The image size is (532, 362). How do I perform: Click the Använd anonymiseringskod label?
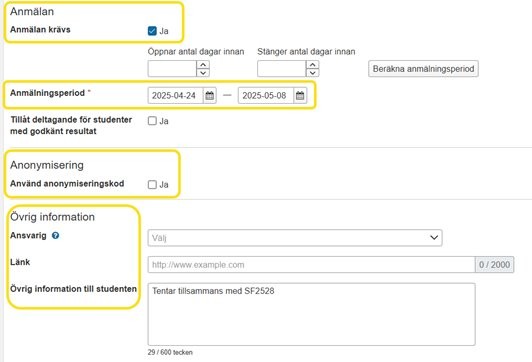click(67, 184)
